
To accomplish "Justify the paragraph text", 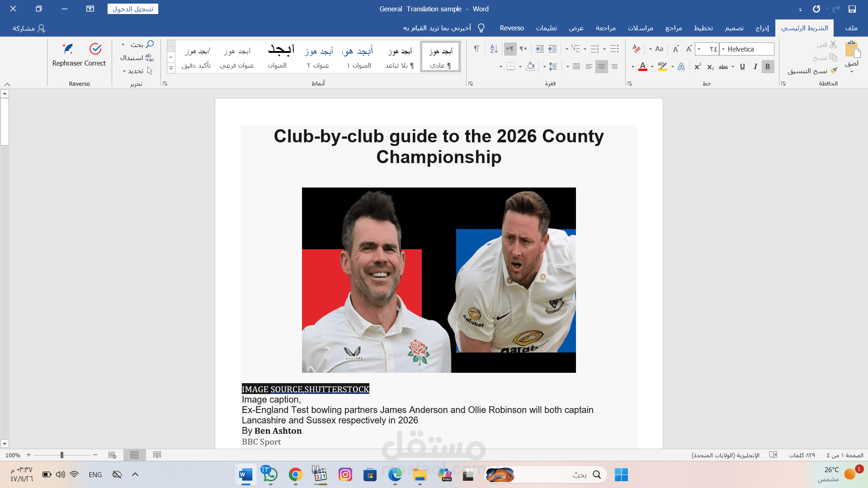I will tap(576, 67).
